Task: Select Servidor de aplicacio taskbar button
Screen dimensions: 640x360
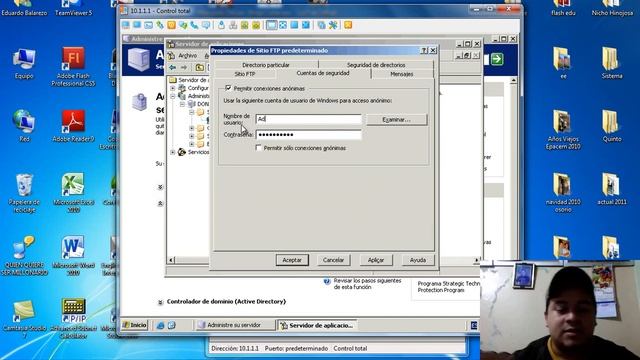Action: [x=317, y=325]
